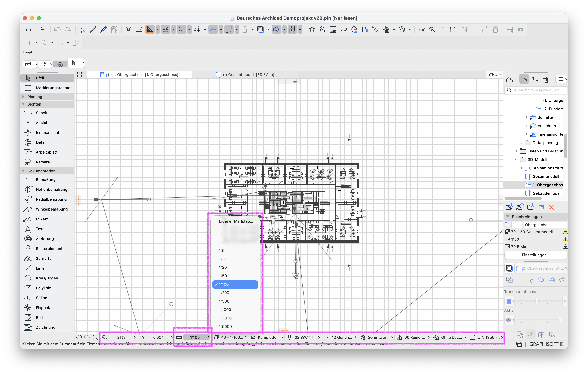Screen dimensions: 588x375
Task: Click the Undo arrow icon
Action: point(57,30)
